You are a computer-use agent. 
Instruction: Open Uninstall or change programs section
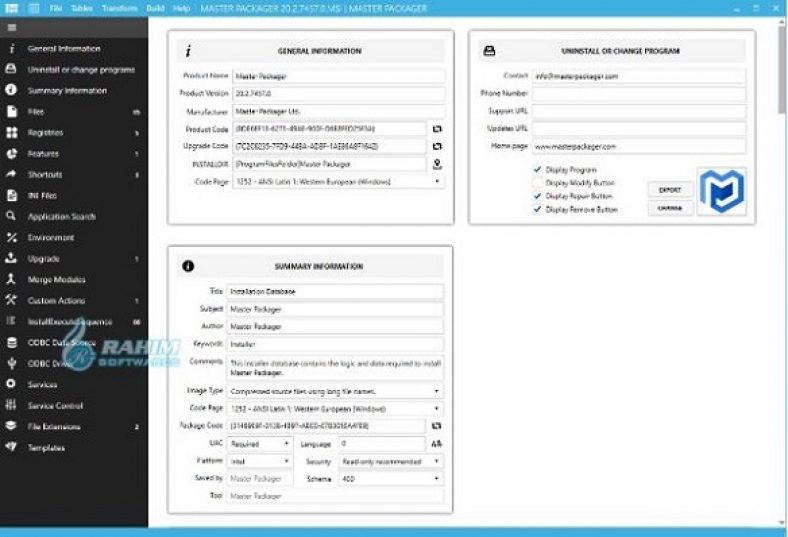coord(74,69)
